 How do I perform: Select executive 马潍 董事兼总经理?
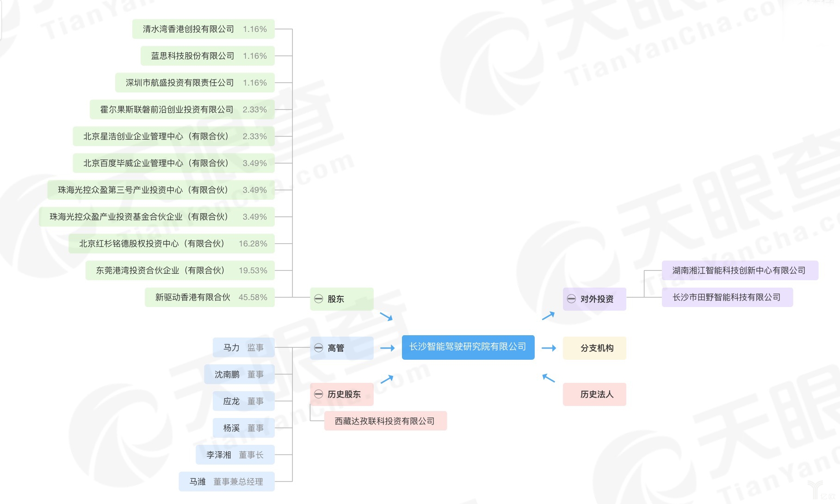[227, 482]
